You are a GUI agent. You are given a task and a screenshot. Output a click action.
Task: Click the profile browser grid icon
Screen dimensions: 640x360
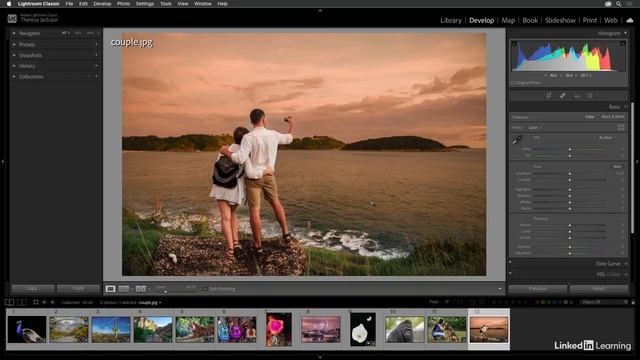coord(621,127)
